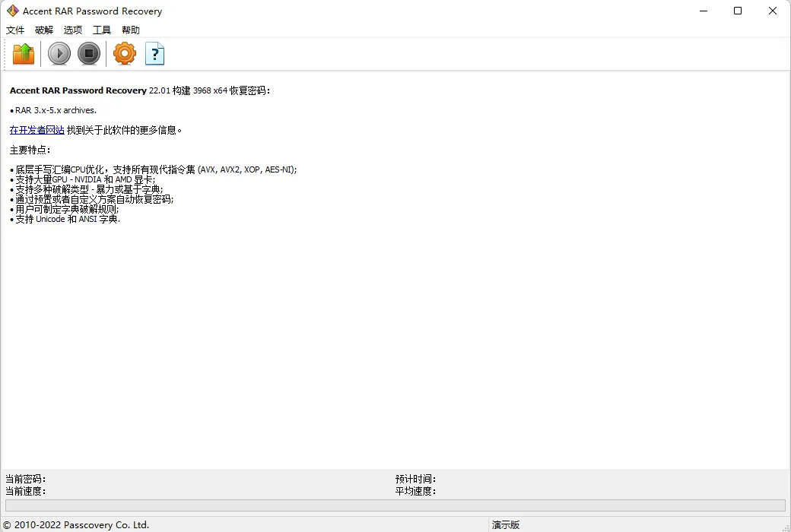Click the 当前速度 label
791x532 pixels.
pyautogui.click(x=25, y=491)
